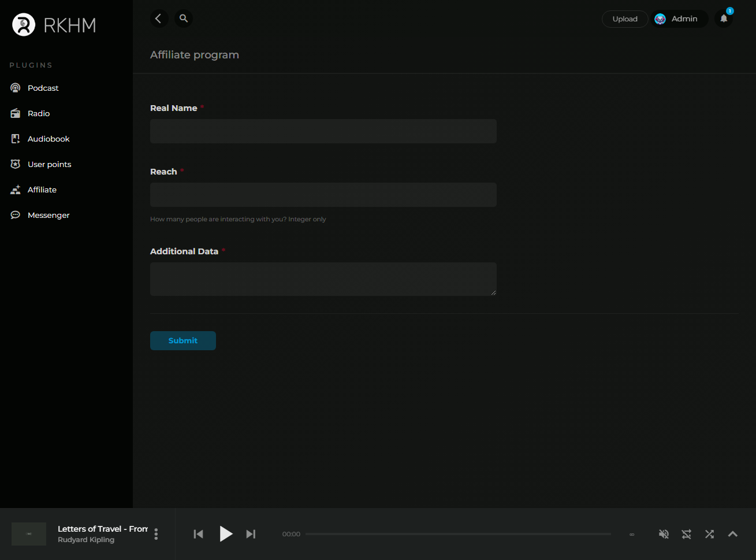Focus the Real Name input field
The image size is (756, 560).
tap(323, 131)
